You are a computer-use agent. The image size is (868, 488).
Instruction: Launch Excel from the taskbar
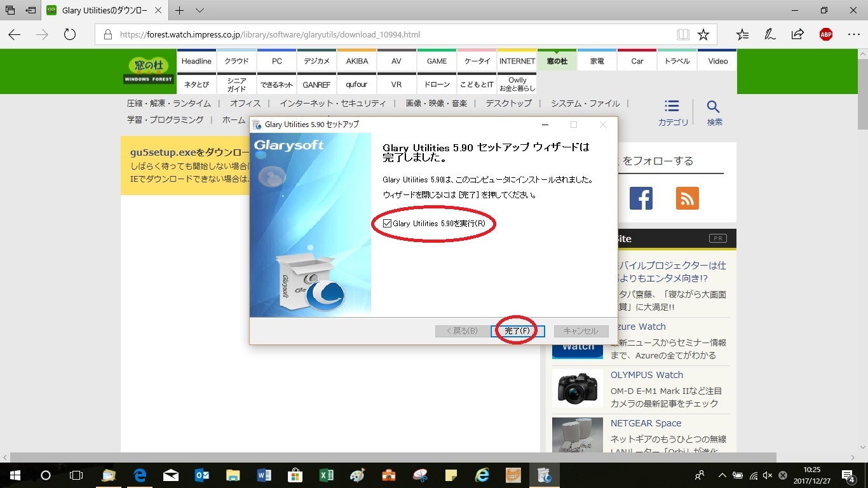(326, 475)
